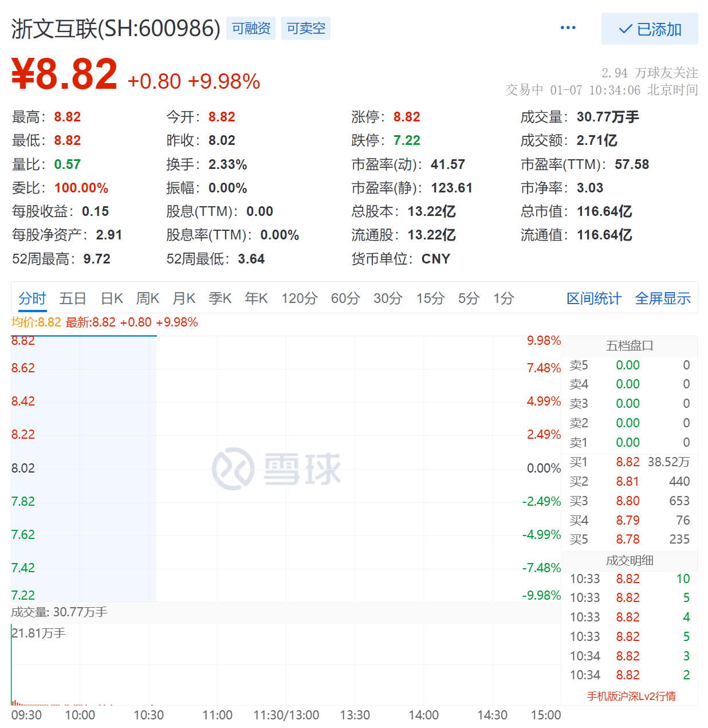Open the 30分 chart tab
Image resolution: width=708 pixels, height=728 pixels.
(x=388, y=298)
